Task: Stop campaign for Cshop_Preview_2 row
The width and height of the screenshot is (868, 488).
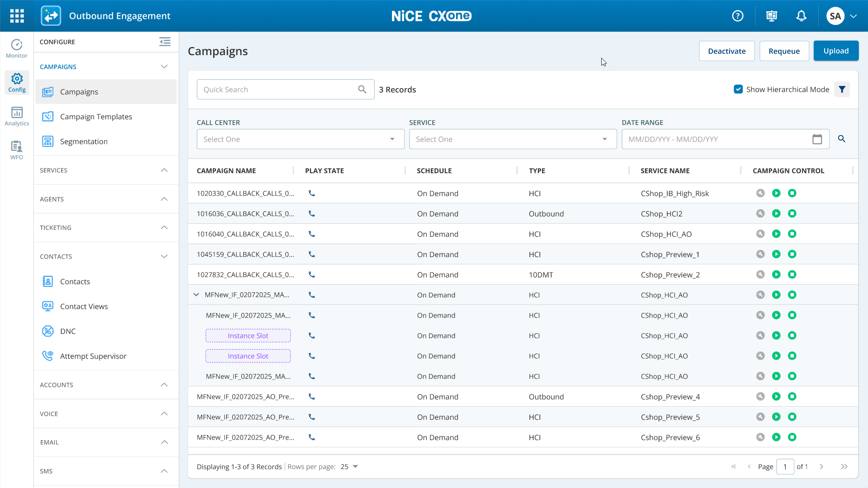Action: 792,275
